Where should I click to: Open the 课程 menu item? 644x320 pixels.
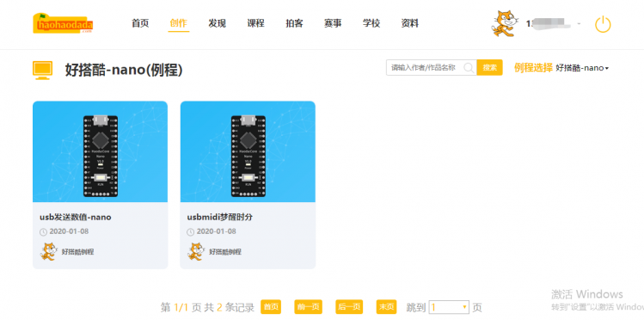(255, 23)
